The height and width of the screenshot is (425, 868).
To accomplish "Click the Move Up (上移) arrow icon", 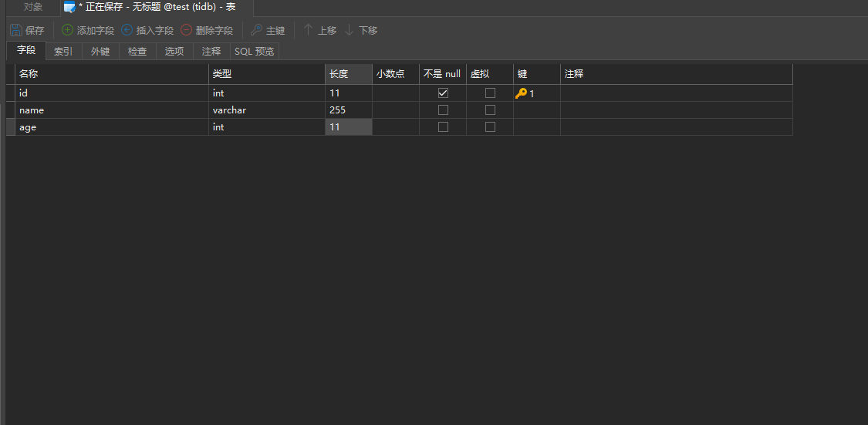I will click(309, 30).
